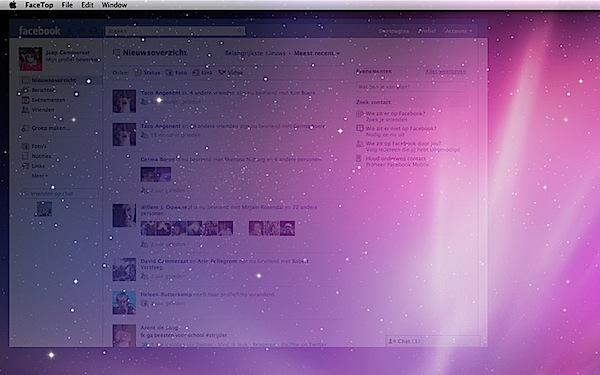Open the File menu

pyautogui.click(x=67, y=5)
